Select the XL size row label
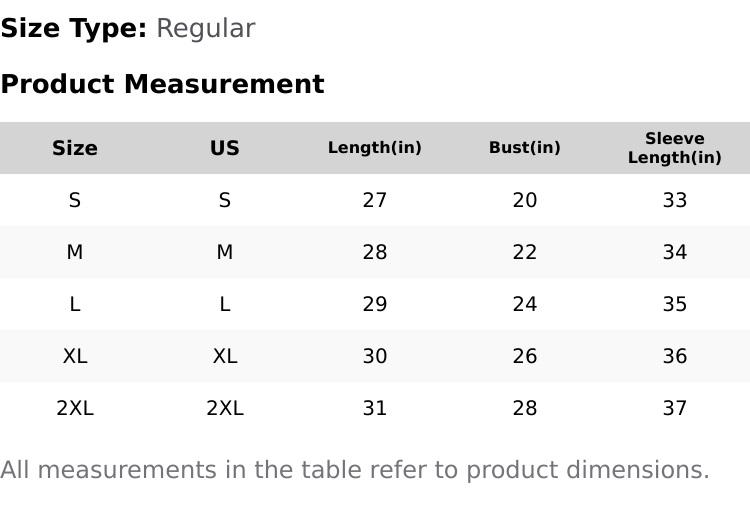The image size is (750, 506). pos(75,356)
